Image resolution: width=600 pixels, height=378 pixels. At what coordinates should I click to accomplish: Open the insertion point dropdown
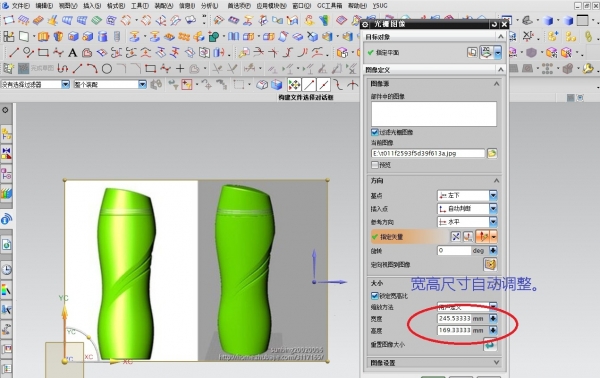tap(467, 209)
